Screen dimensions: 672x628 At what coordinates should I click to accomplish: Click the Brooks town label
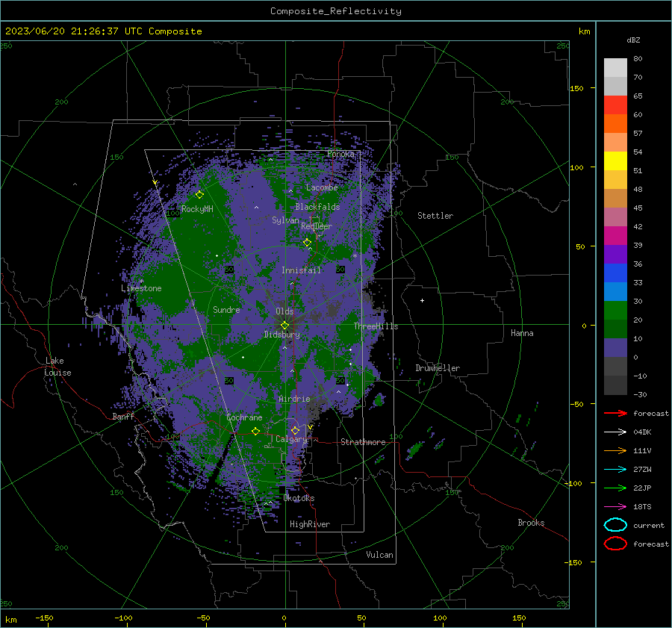click(531, 523)
